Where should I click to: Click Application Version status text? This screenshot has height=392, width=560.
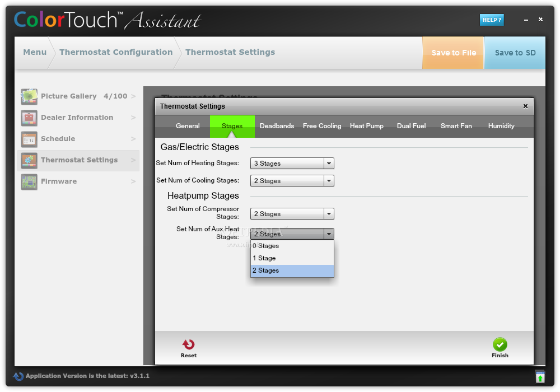(x=87, y=376)
